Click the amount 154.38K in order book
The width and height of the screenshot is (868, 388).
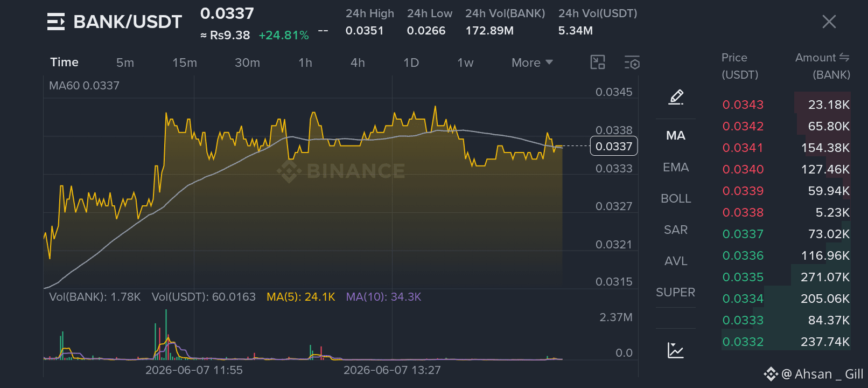click(x=825, y=148)
